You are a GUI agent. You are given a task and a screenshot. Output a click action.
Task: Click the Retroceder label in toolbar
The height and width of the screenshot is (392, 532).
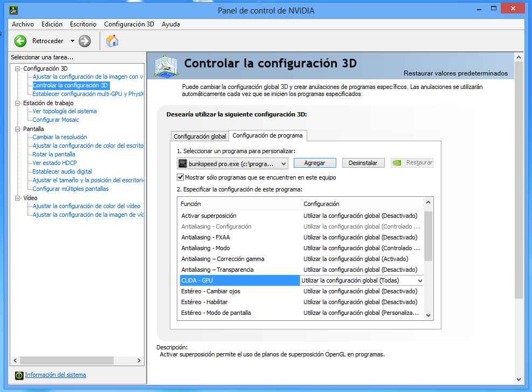48,41
